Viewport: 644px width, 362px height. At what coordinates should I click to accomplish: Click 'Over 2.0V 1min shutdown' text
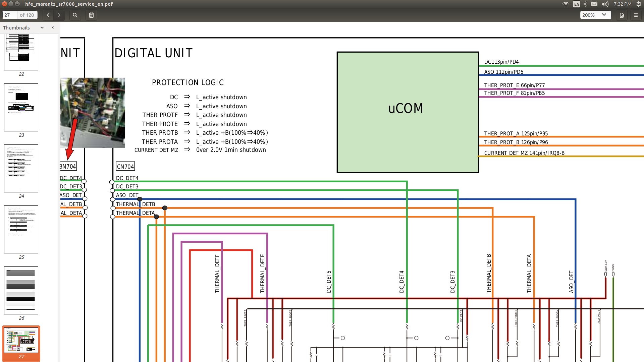point(231,150)
